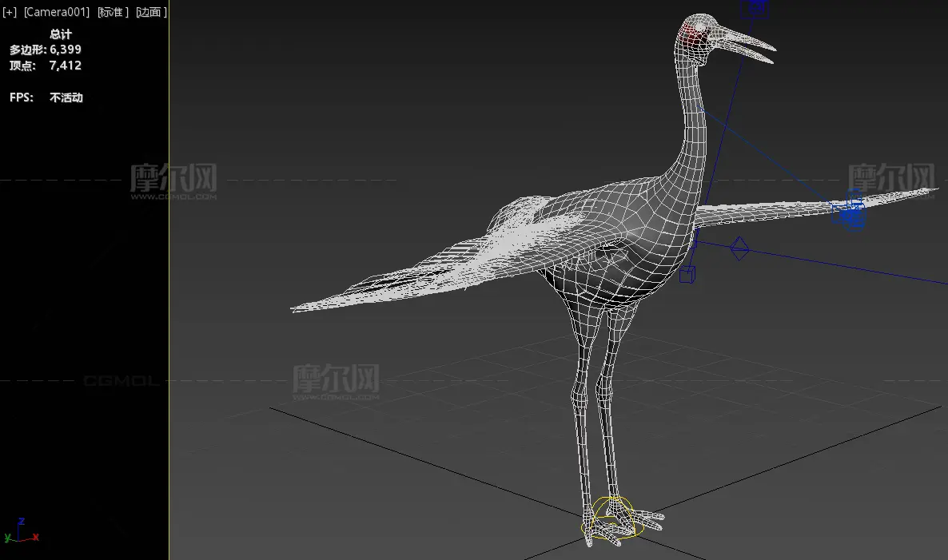Click the crane's upper leg
The height and width of the screenshot is (560, 948).
(x=584, y=351)
